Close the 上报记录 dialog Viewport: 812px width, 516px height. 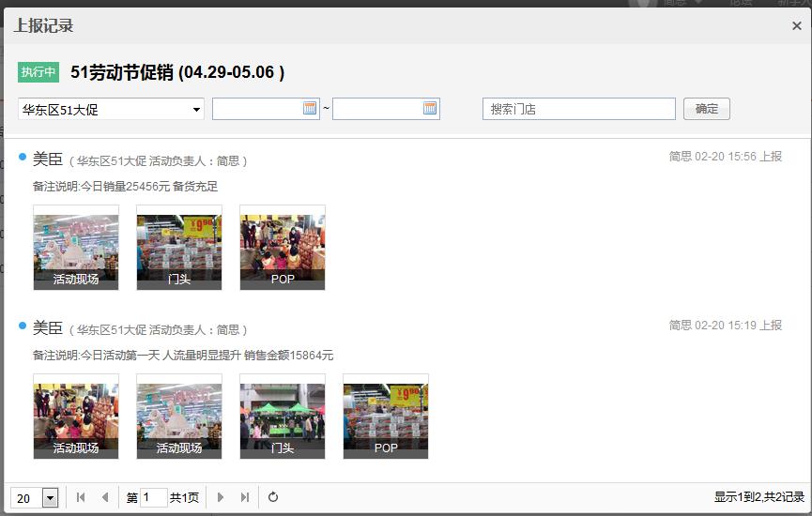pyautogui.click(x=796, y=26)
